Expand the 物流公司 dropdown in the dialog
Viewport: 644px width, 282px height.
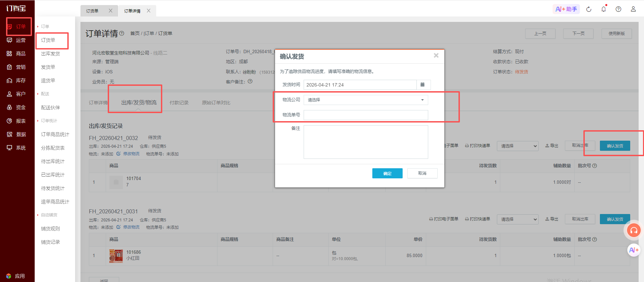click(366, 100)
